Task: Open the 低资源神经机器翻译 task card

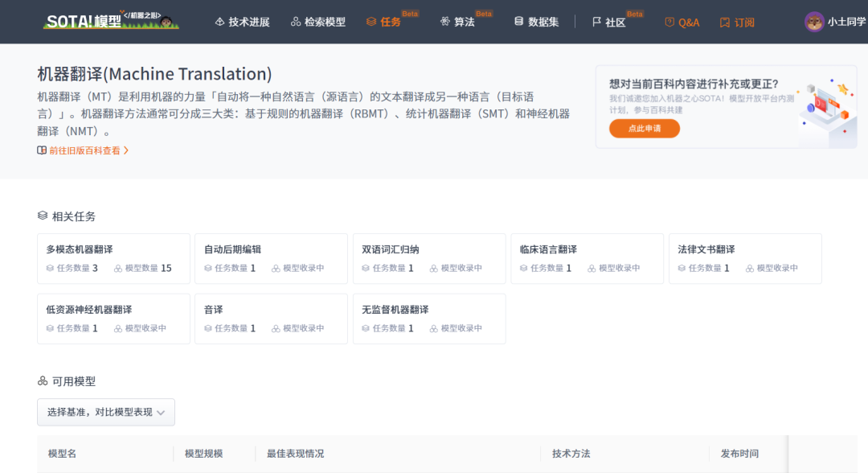Action: click(x=113, y=319)
